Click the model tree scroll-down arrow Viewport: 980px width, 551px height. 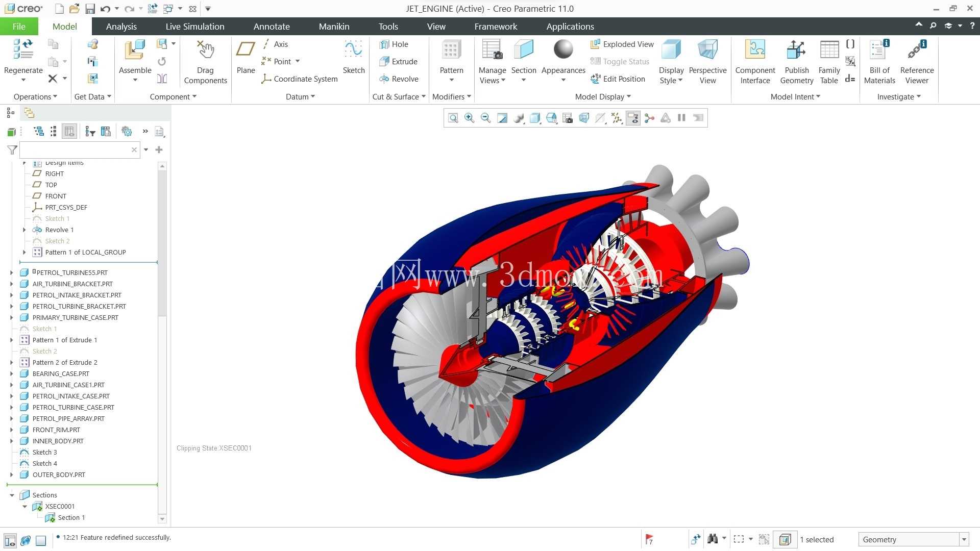pos(162,519)
